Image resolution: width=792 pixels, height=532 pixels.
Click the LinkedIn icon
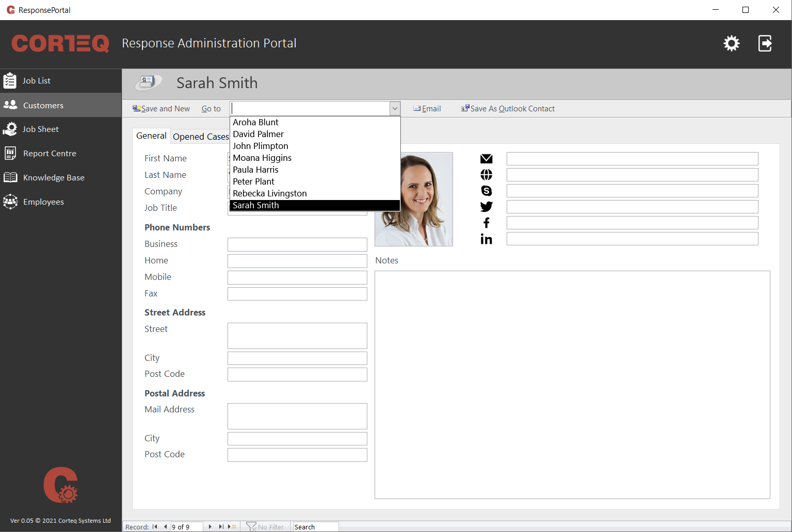click(x=486, y=239)
